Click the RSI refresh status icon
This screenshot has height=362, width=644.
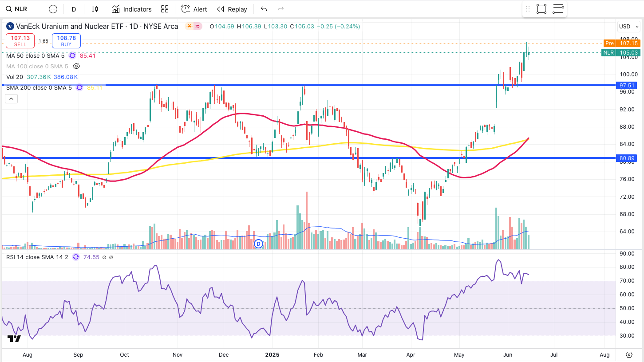click(76, 257)
